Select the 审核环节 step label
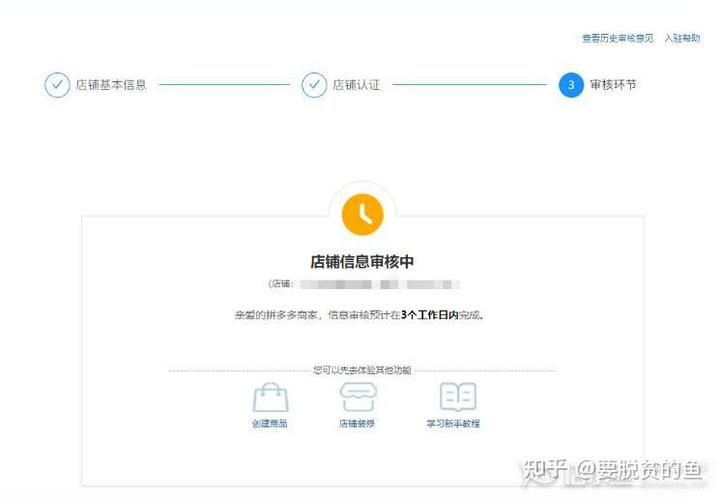Image resolution: width=721 pixels, height=500 pixels. (613, 85)
